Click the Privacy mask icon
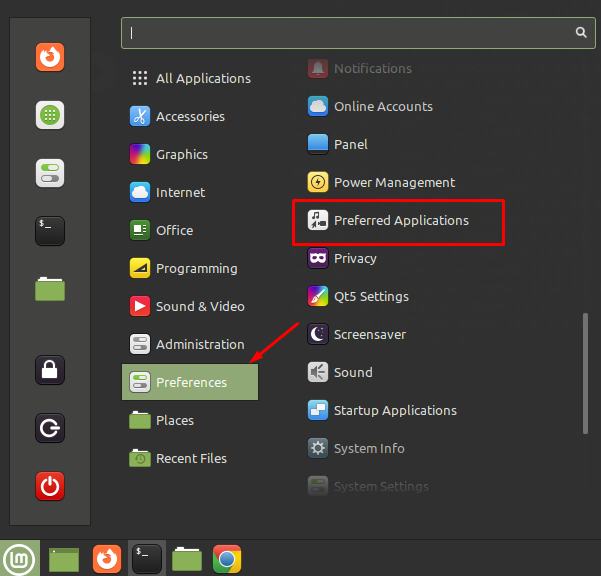 (x=318, y=258)
